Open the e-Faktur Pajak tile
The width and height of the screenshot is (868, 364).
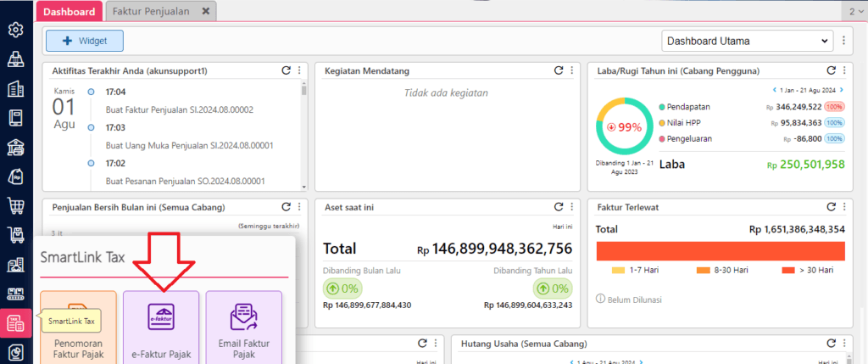[161, 327]
